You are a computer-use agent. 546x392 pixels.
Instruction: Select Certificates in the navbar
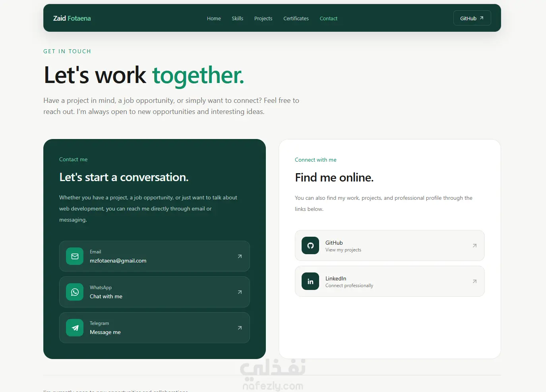tap(296, 18)
